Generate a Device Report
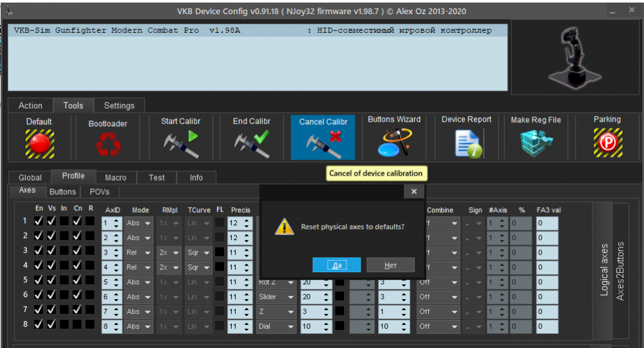The height and width of the screenshot is (348, 644). point(466,143)
